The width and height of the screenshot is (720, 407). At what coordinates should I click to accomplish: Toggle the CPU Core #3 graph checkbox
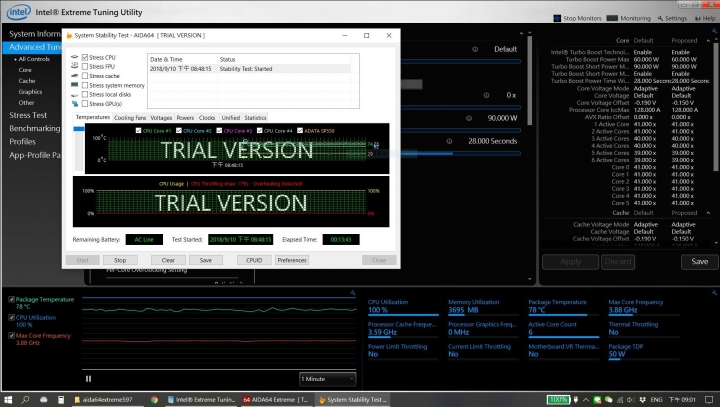219,130
